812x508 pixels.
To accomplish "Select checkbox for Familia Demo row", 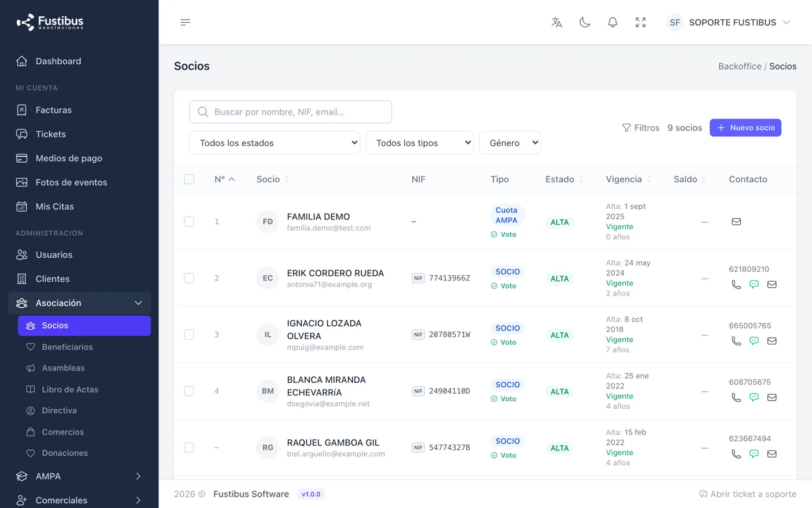I will pyautogui.click(x=189, y=221).
